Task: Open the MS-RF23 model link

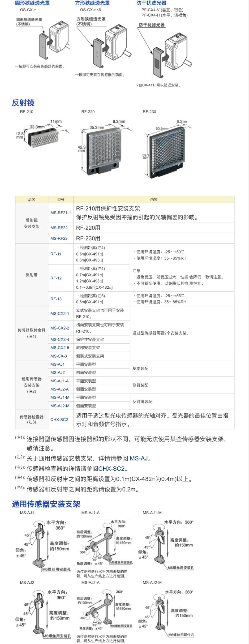Action: (x=59, y=238)
